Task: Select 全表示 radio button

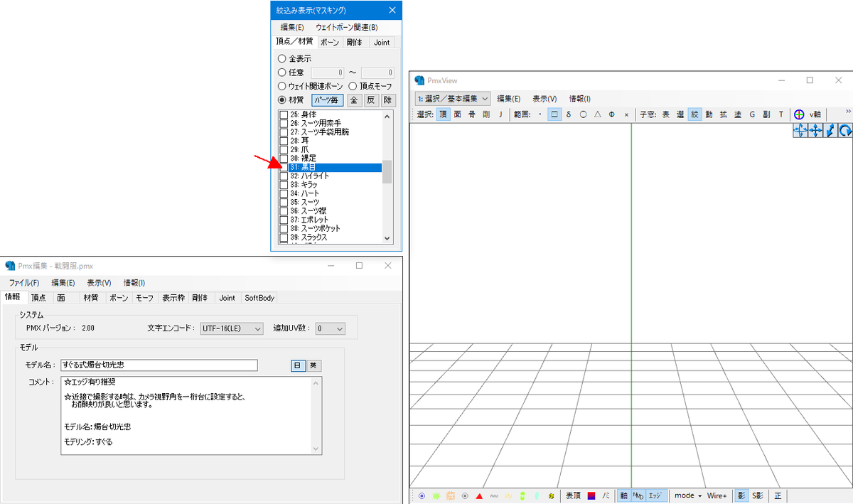Action: coord(282,59)
